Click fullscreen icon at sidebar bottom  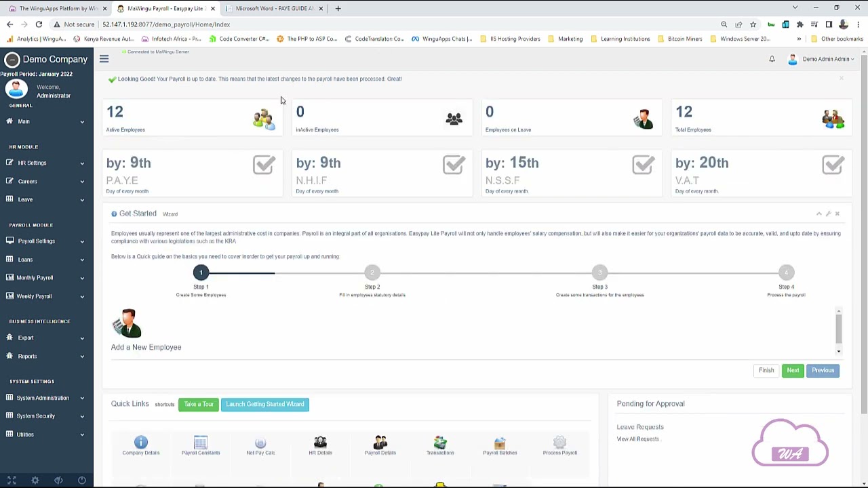click(12, 481)
